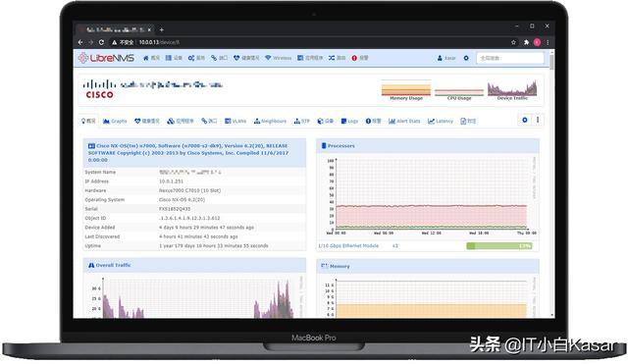The width and height of the screenshot is (628, 364).
Task: Open the Memory Usage mini graph
Action: click(x=405, y=90)
